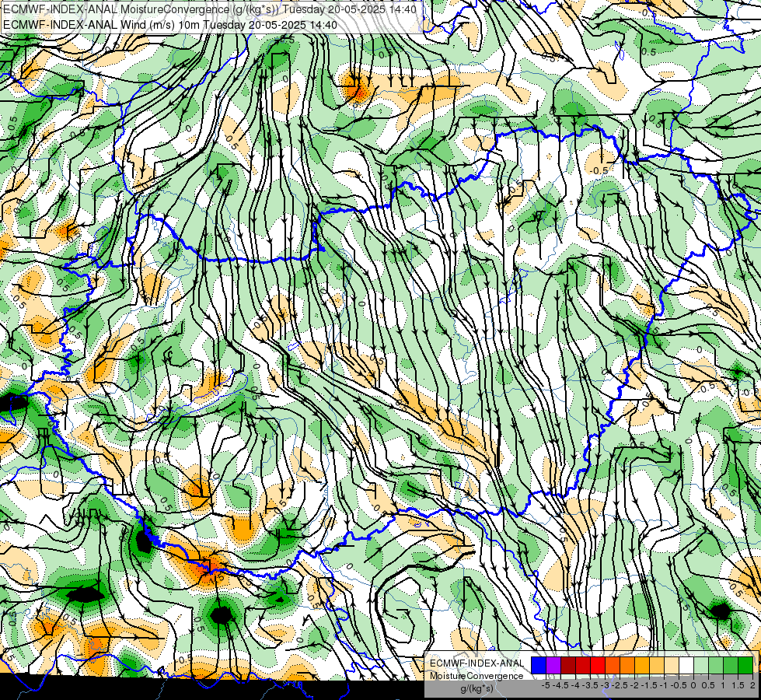The width and height of the screenshot is (761, 700).
Task: Pick the bright red swatch ending at -3
Action: click(598, 665)
